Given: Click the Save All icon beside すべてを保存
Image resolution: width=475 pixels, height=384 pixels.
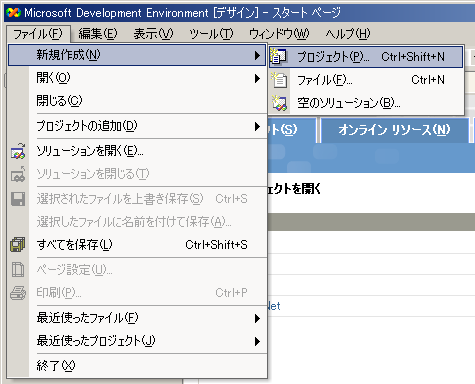Looking at the screenshot, I should [x=18, y=245].
